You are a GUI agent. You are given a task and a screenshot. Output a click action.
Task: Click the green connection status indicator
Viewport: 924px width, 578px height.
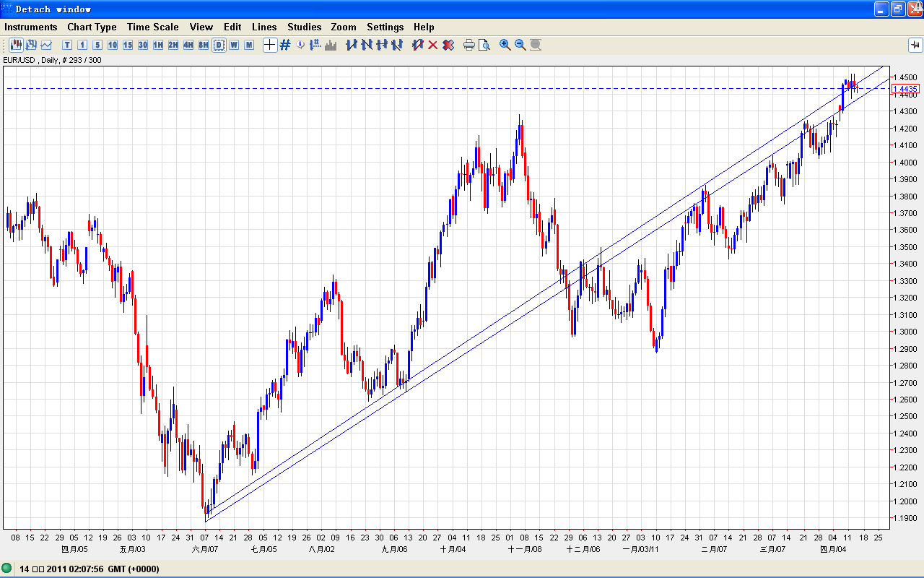tap(6, 569)
